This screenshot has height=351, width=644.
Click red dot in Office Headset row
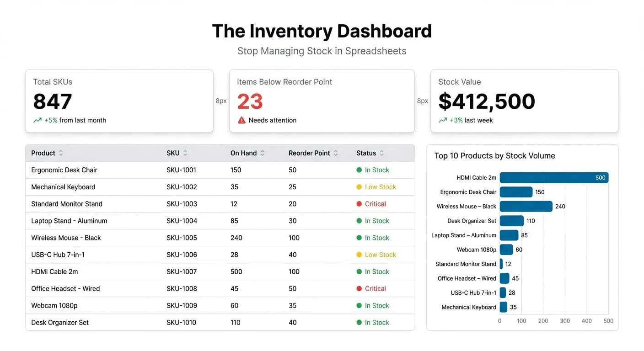359,288
